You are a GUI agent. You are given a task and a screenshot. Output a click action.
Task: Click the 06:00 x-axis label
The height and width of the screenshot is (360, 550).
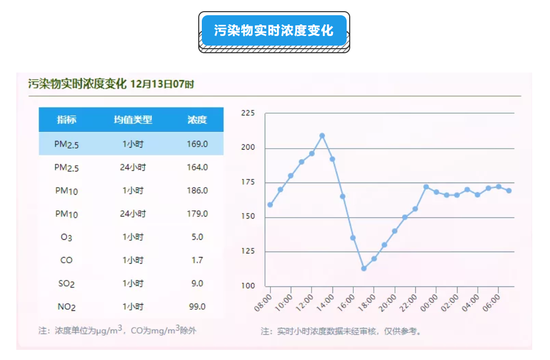point(491,302)
